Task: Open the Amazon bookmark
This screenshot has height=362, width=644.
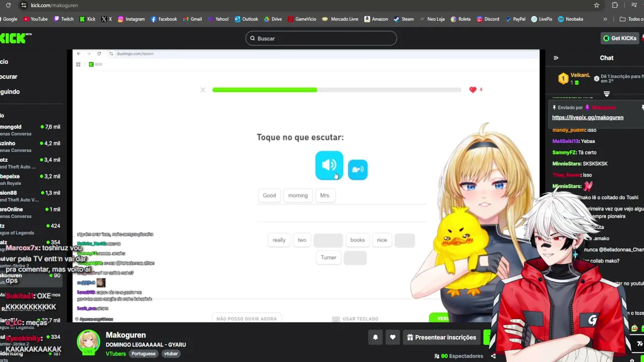Action: coord(376,19)
